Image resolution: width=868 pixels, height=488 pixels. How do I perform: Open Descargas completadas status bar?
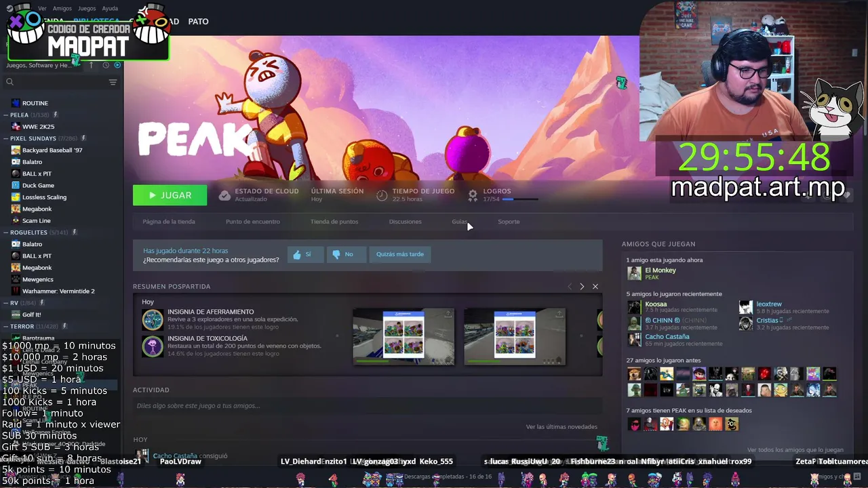click(x=448, y=477)
